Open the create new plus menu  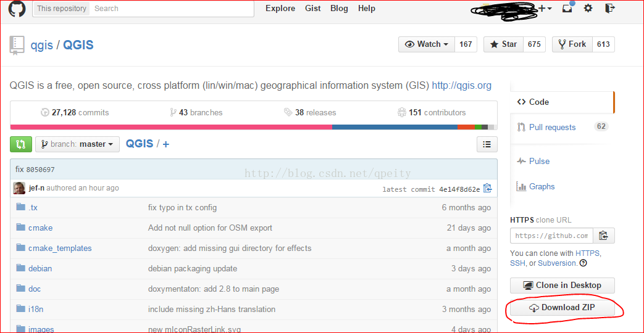[545, 8]
